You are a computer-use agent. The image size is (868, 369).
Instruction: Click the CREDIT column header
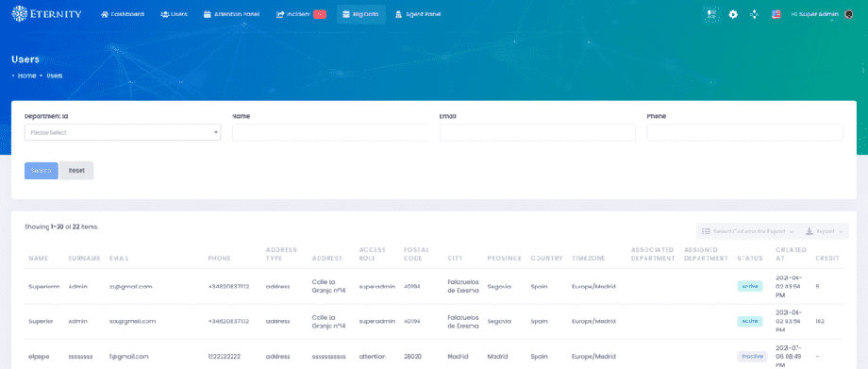point(827,259)
